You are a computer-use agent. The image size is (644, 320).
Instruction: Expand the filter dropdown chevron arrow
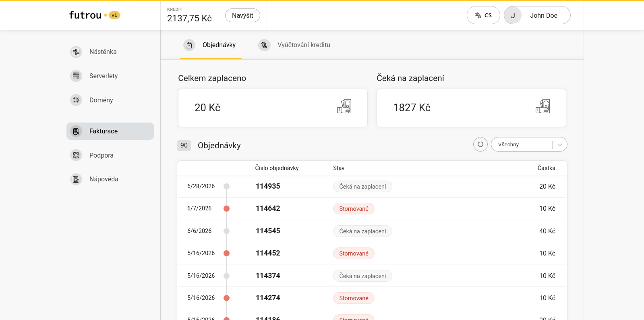560,145
